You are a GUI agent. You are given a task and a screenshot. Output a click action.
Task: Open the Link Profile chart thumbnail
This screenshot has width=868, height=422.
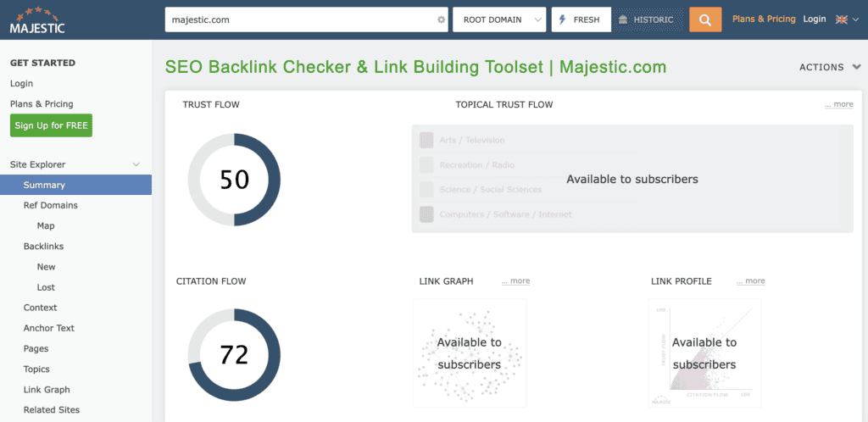704,353
